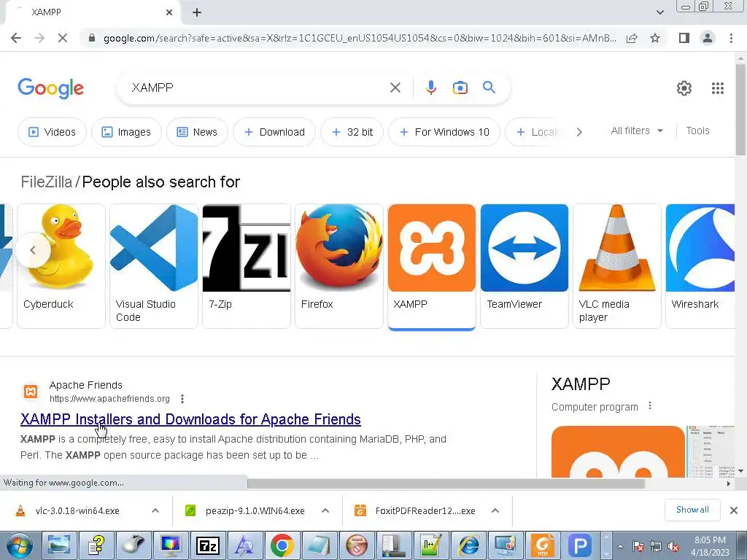Select the XAMPP card

tap(432, 265)
